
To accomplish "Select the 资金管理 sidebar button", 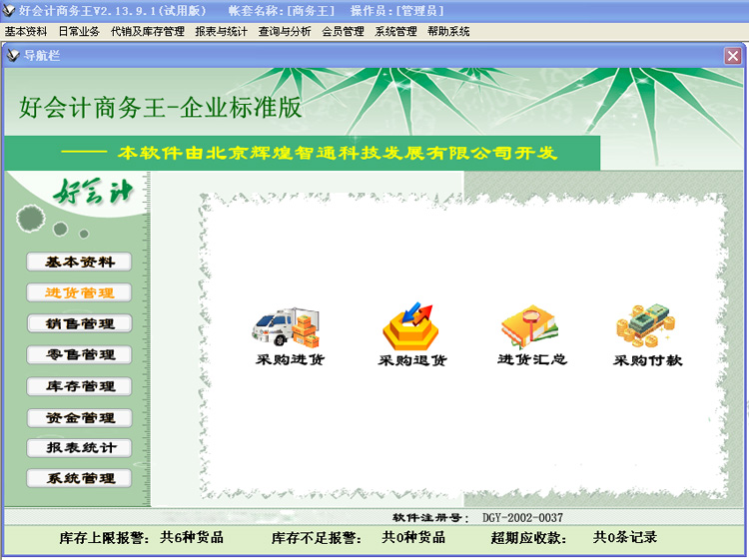I will 79,417.
